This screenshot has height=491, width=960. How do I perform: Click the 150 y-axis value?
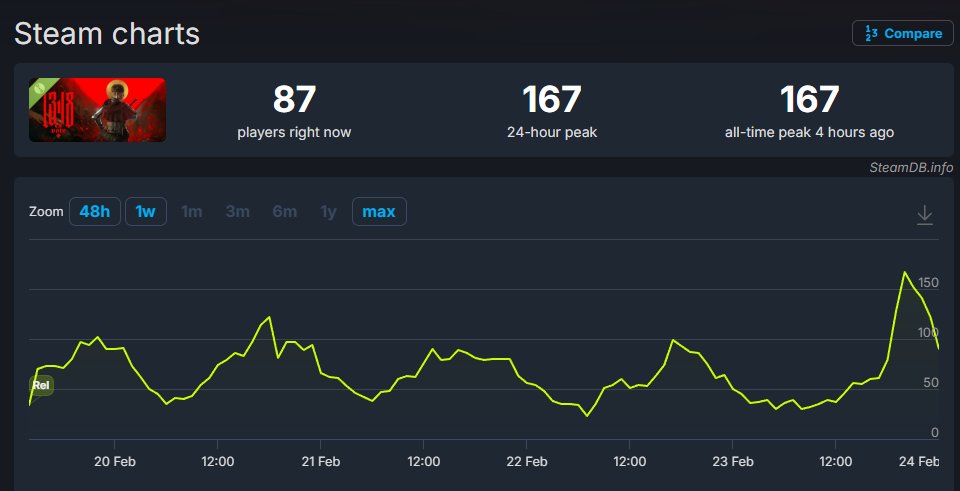click(928, 282)
